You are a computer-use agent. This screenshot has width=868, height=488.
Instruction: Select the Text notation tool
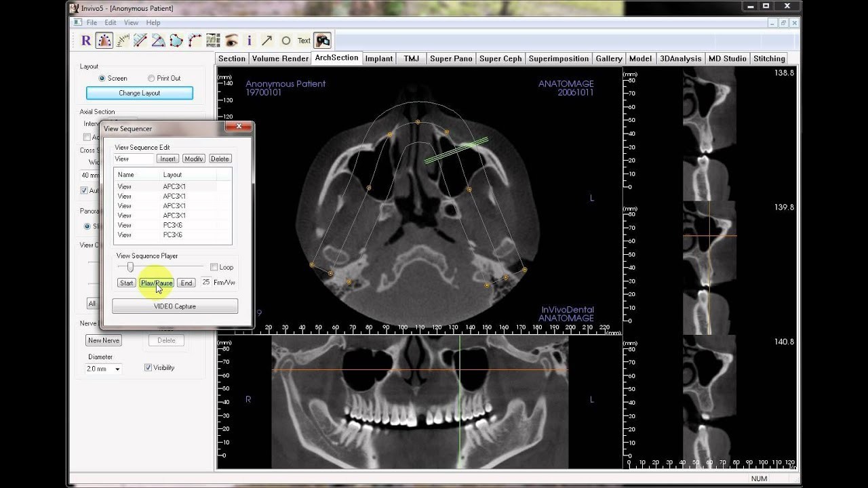coord(304,41)
